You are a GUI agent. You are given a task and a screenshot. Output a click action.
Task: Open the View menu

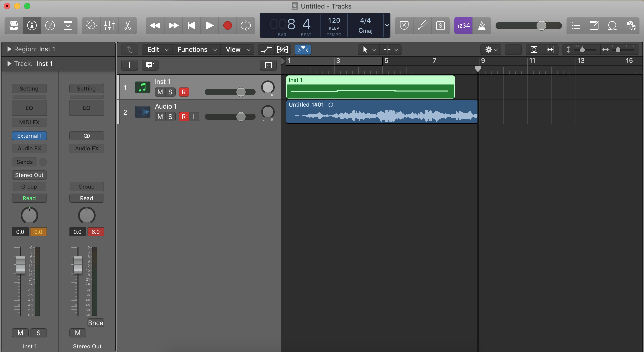237,50
